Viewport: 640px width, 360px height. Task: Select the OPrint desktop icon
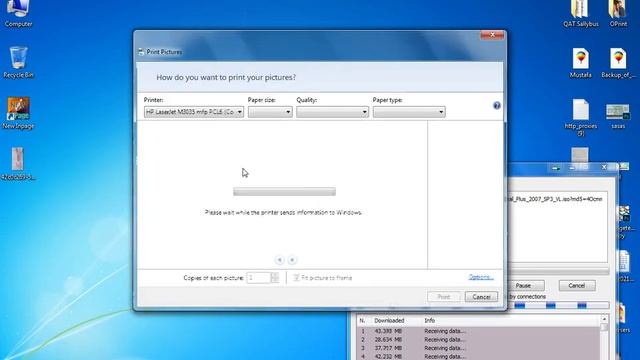[618, 13]
